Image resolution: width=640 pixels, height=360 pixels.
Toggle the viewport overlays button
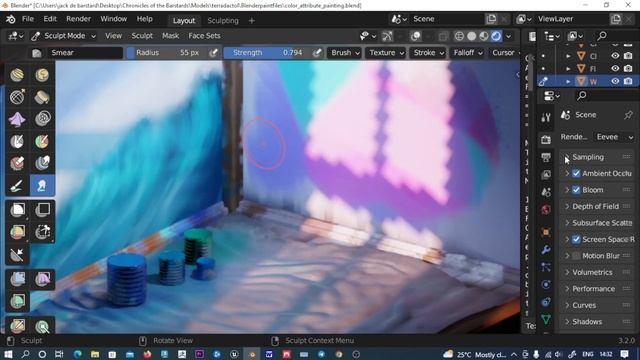pos(416,36)
